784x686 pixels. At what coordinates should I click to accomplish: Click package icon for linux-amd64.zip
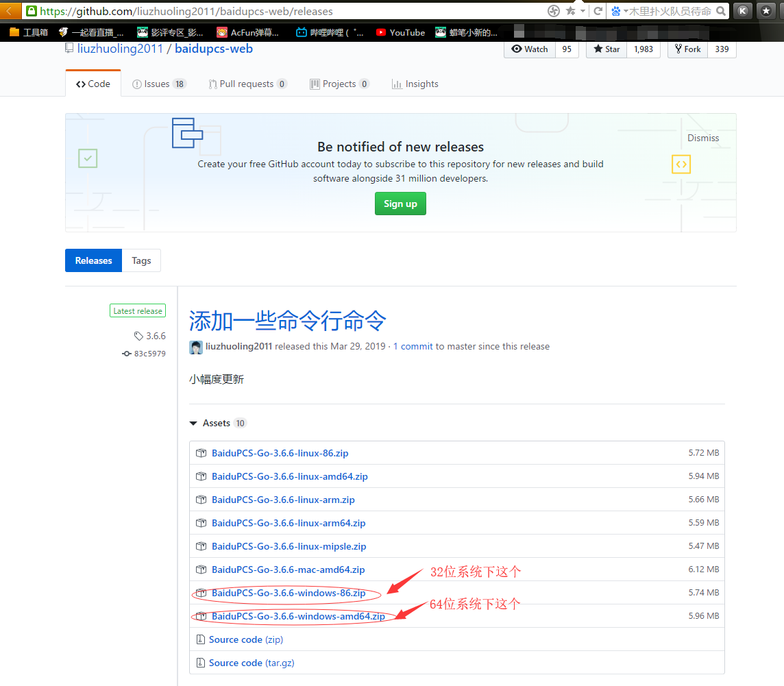[x=201, y=476]
